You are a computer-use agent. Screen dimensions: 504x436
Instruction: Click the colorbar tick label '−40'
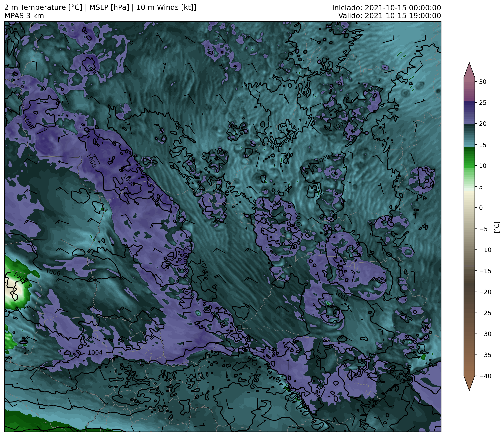pos(485,376)
